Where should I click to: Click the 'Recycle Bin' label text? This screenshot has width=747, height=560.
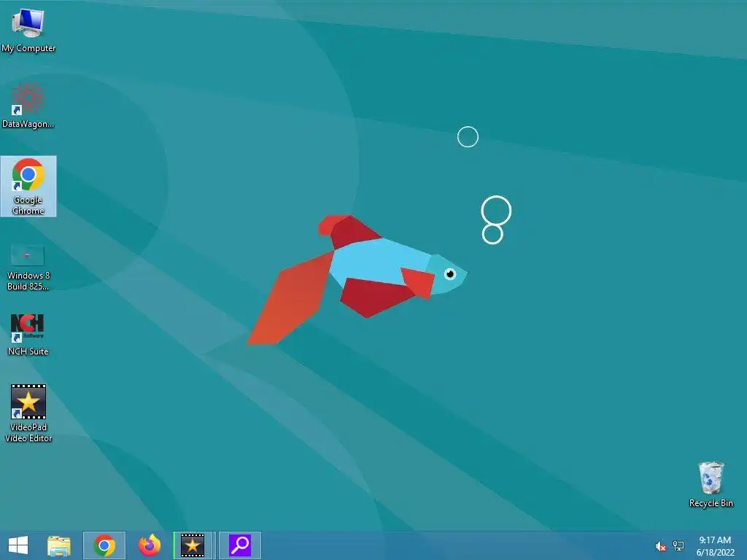click(x=711, y=503)
